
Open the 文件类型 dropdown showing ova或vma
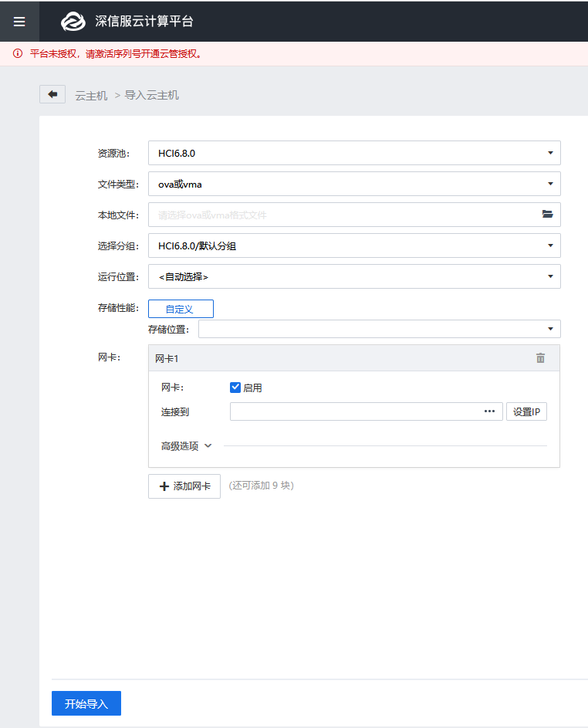click(354, 184)
